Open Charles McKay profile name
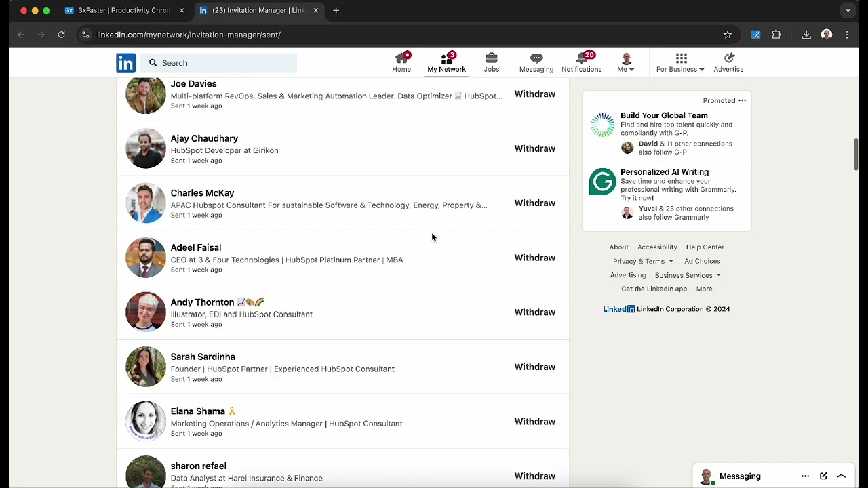Screen dimensions: 868x488 (x=202, y=193)
